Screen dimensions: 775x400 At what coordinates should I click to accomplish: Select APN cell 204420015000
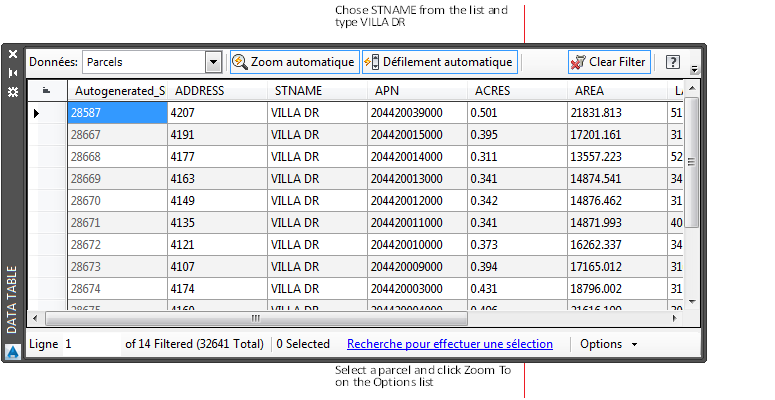point(417,135)
